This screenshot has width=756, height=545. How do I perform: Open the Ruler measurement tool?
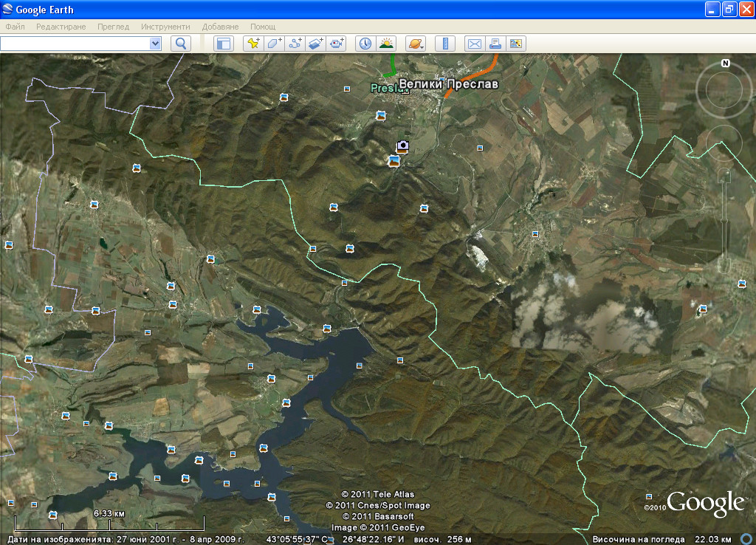pos(444,44)
